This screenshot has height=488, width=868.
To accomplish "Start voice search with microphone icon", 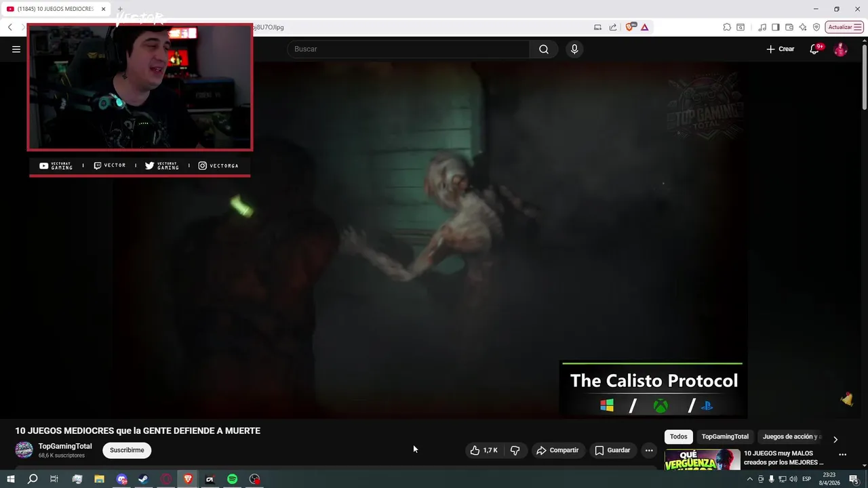I will (574, 49).
